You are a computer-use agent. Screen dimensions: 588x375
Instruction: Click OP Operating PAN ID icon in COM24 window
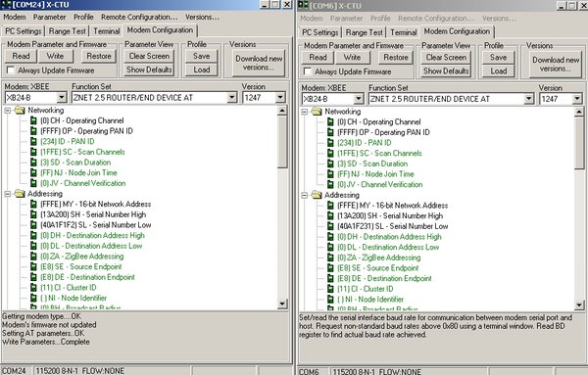(33, 131)
